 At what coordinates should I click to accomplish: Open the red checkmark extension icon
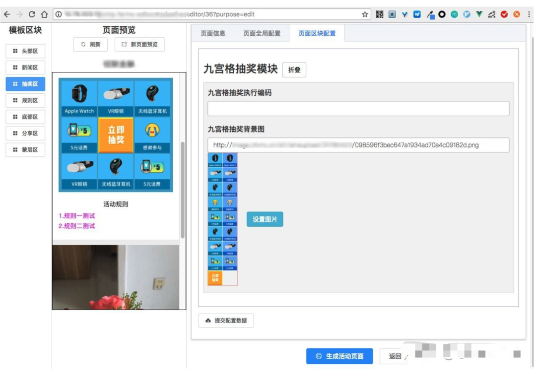pyautogui.click(x=504, y=14)
